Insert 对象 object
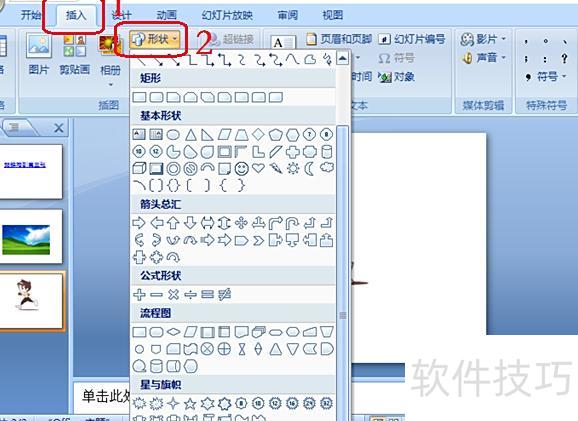 click(397, 77)
